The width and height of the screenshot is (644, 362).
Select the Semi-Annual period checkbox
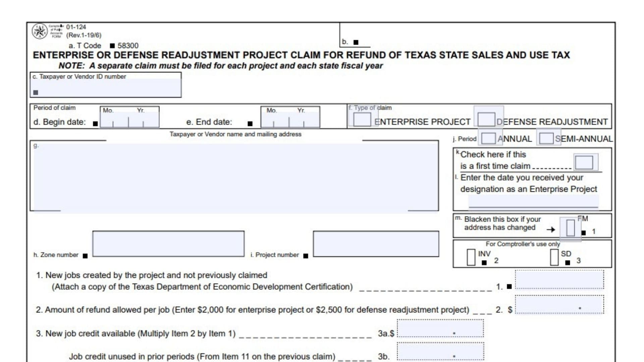(546, 138)
